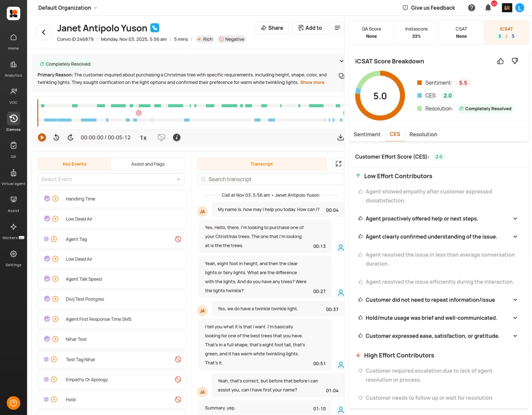
Task: Download the call recording
Action: (x=340, y=137)
